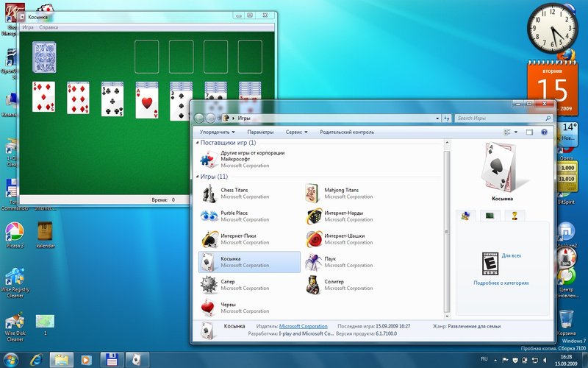Screen dimensions: 588x368
Task: Open the Chess Titans game icon
Action: point(209,193)
